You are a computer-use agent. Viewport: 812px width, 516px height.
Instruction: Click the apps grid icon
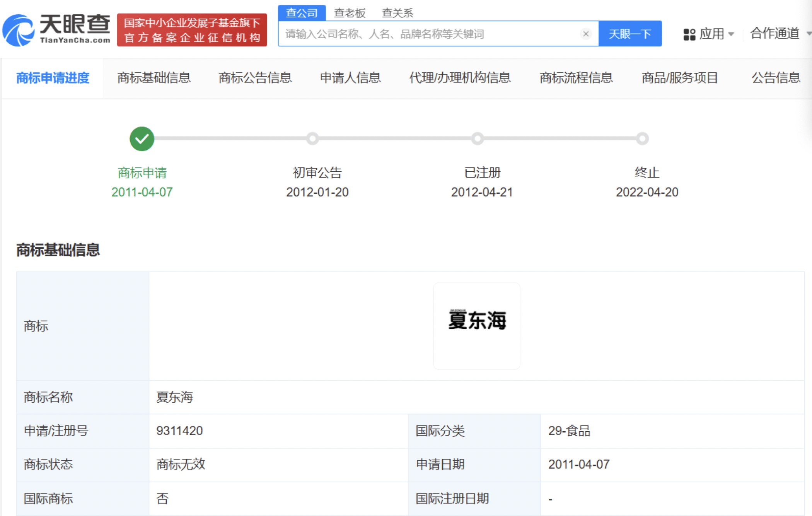(x=689, y=34)
